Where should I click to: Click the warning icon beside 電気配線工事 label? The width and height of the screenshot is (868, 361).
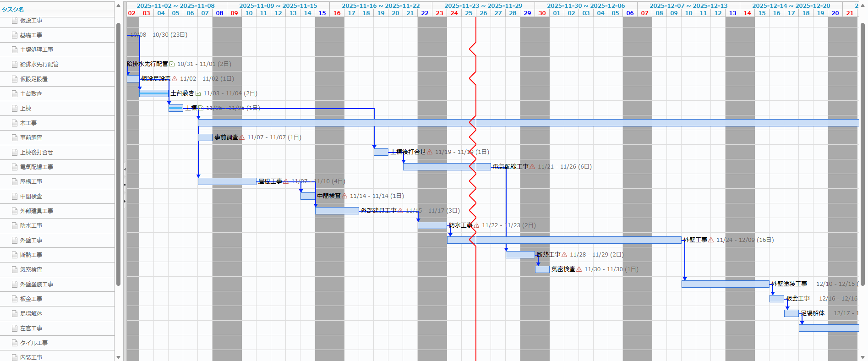532,167
